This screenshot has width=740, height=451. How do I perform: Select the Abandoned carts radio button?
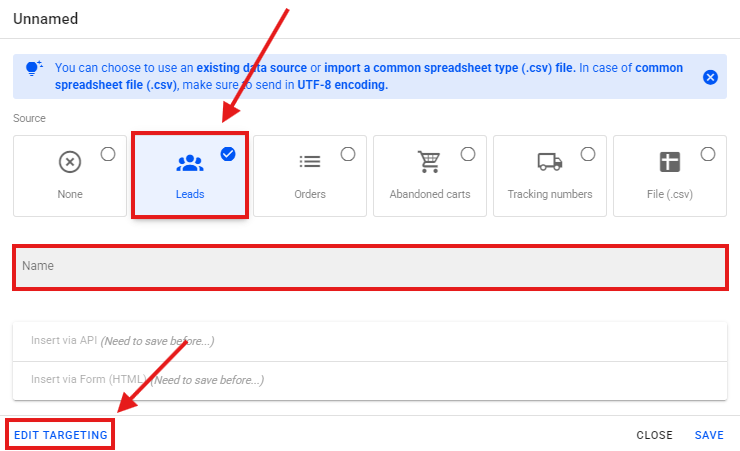pos(468,154)
